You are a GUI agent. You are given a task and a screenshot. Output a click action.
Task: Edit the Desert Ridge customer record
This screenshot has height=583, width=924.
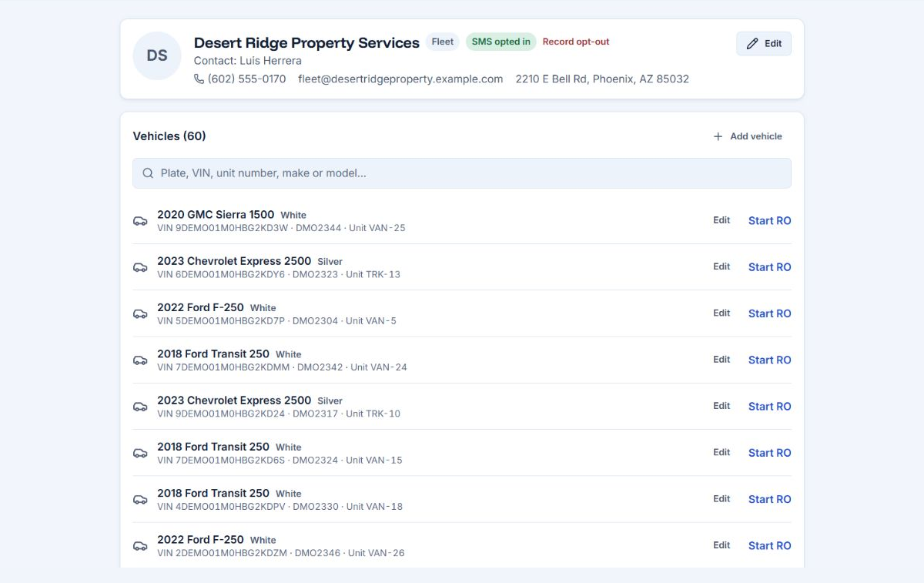(764, 44)
